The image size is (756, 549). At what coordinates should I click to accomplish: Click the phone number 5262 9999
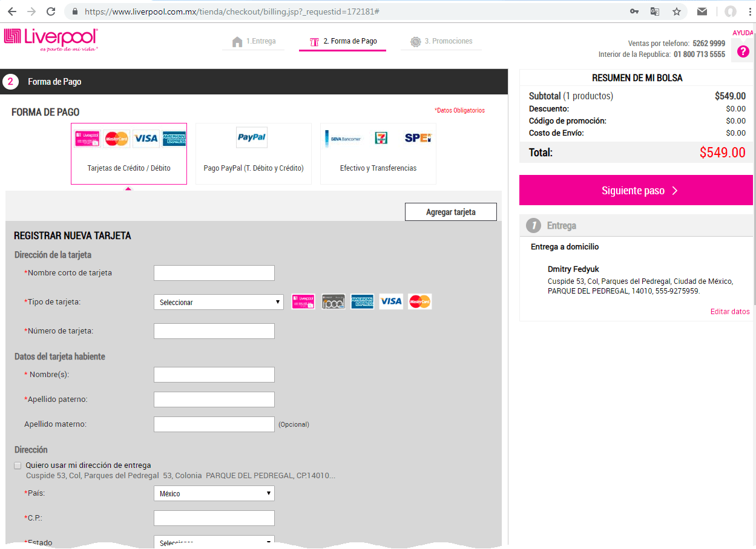pos(709,44)
